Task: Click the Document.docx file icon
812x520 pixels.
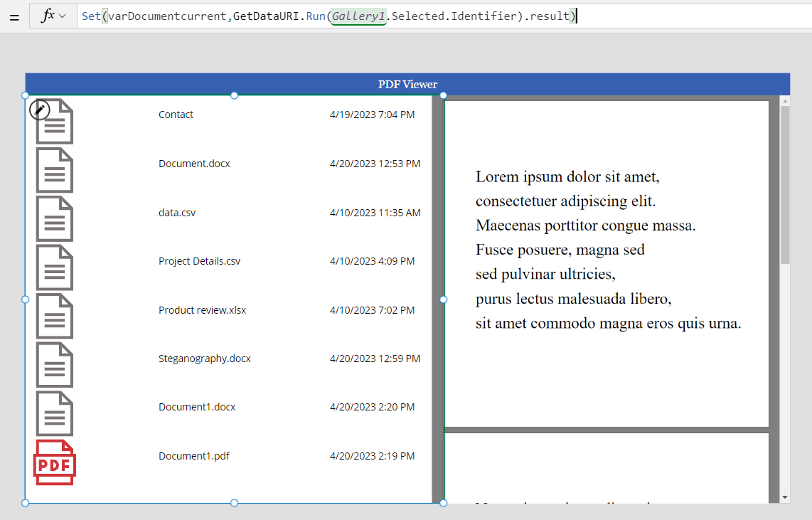Action: click(x=55, y=171)
